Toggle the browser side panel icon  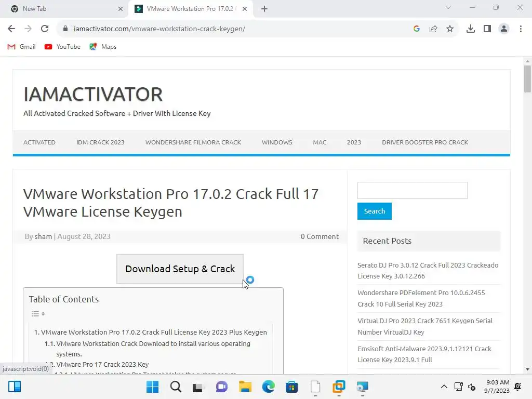tap(487, 29)
